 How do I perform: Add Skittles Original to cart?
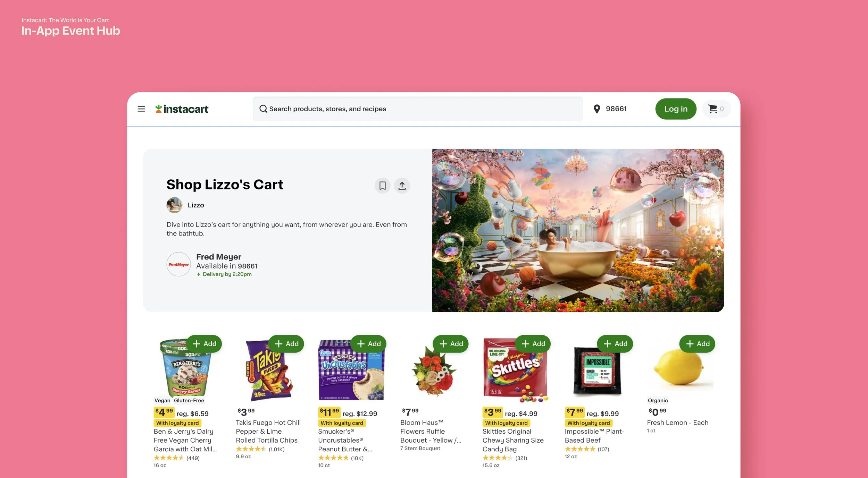click(x=533, y=344)
